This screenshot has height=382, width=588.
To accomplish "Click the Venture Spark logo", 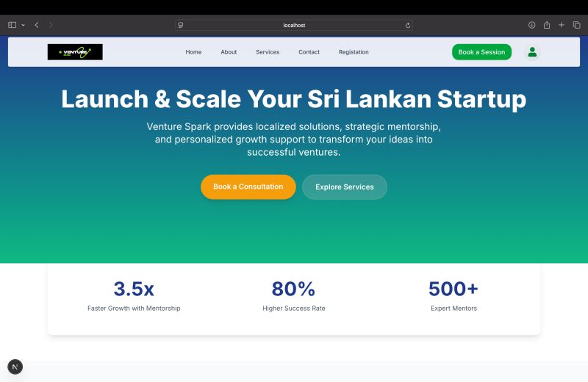I will coord(75,52).
